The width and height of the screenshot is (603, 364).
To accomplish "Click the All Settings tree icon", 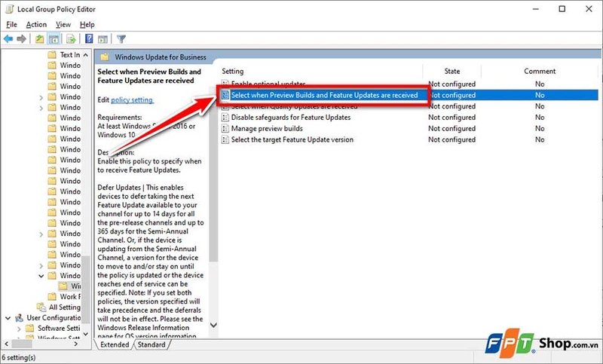I will point(41,307).
